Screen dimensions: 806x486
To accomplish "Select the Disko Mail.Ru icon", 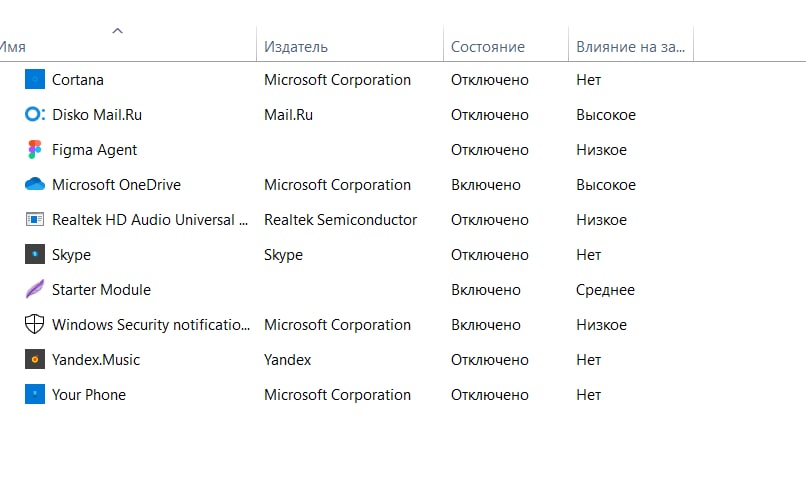I will point(35,114).
